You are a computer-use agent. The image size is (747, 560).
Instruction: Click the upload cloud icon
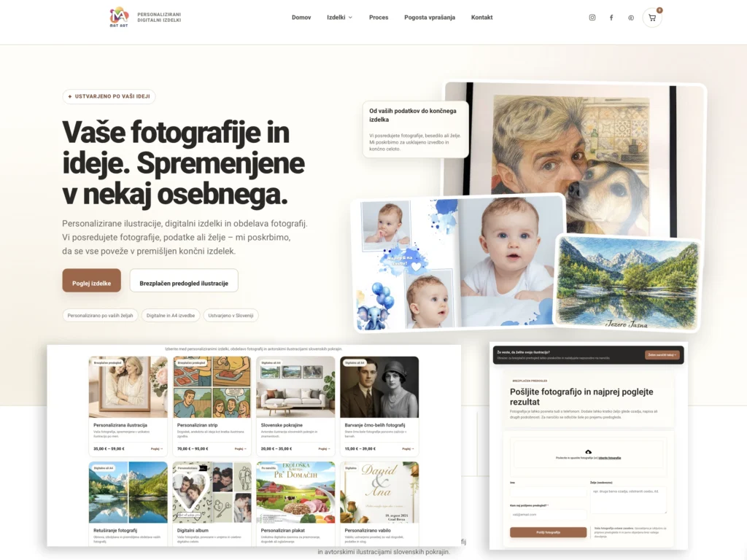coord(589,451)
